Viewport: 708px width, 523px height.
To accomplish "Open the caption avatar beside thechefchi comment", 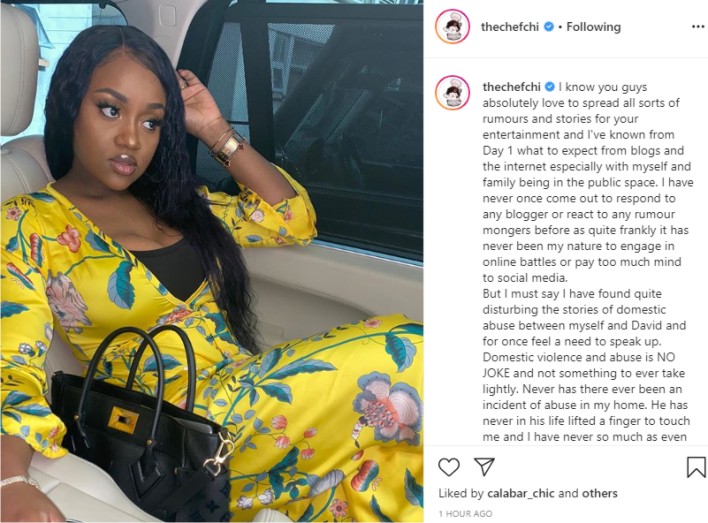I will [x=452, y=93].
